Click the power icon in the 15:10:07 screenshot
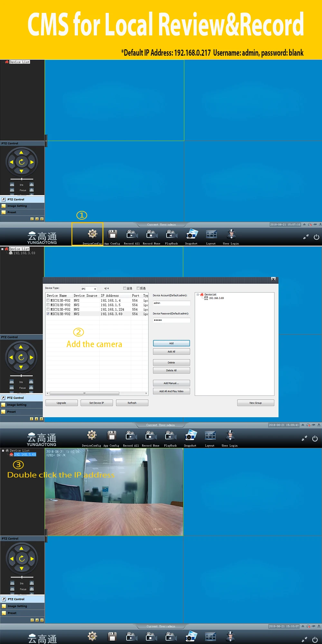The image size is (322, 644). (x=315, y=640)
